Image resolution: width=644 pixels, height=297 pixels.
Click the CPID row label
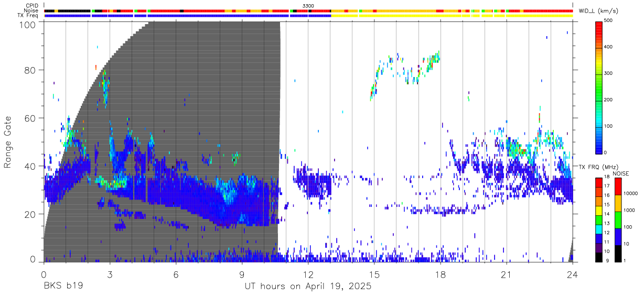click(x=32, y=6)
